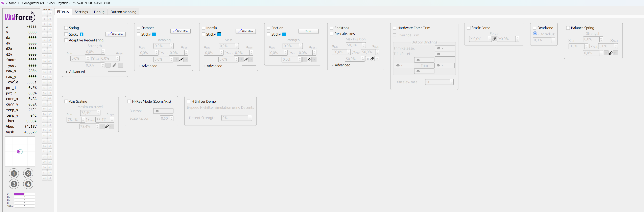Toggle the Spring strength axis link icon
The image size is (644, 212).
coord(114,65)
